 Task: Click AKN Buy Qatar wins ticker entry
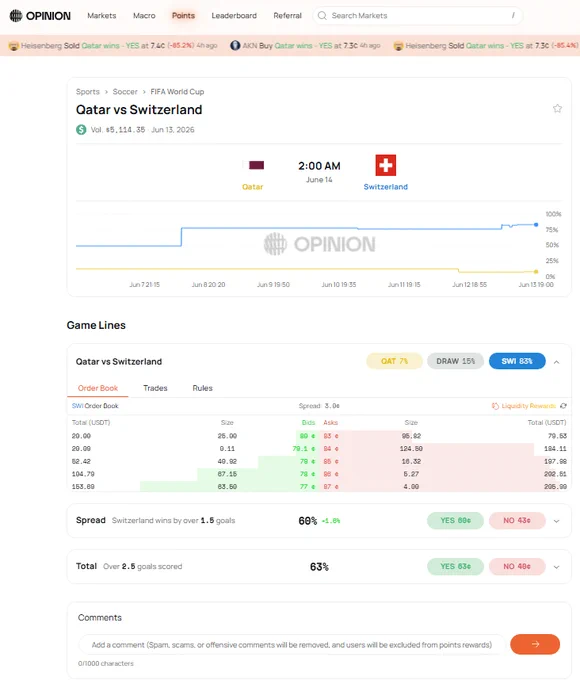[305, 46]
